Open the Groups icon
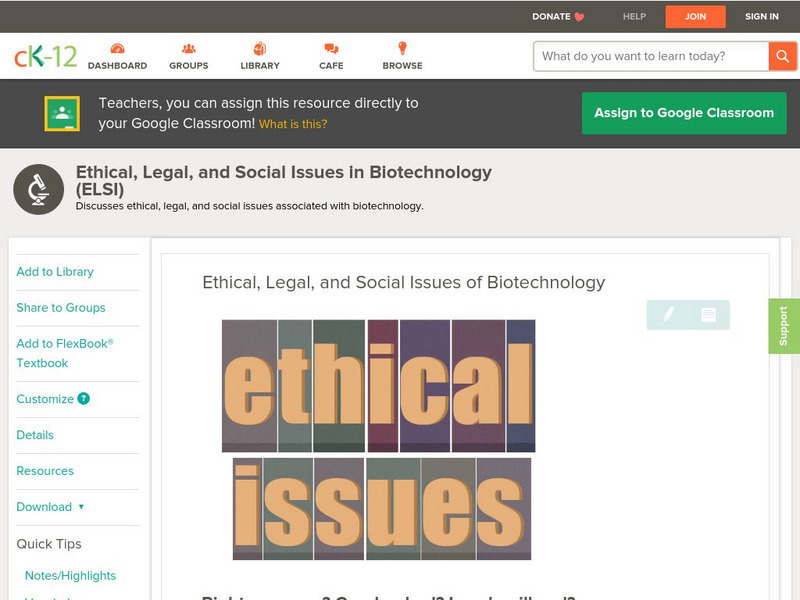 click(x=188, y=49)
